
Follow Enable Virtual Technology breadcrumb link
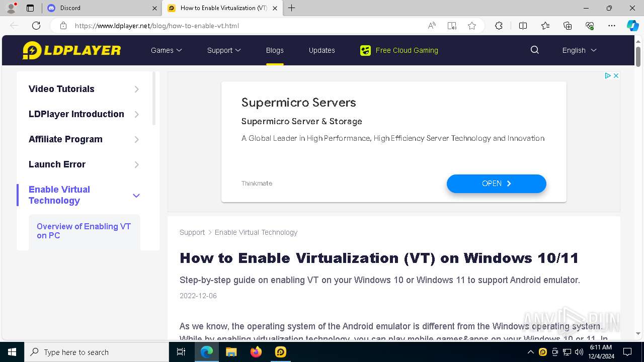256,232
